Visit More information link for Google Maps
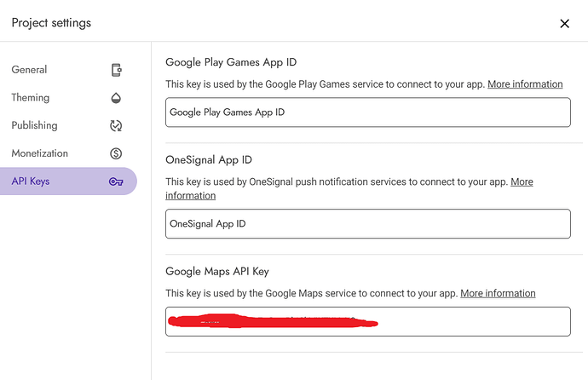 [498, 293]
